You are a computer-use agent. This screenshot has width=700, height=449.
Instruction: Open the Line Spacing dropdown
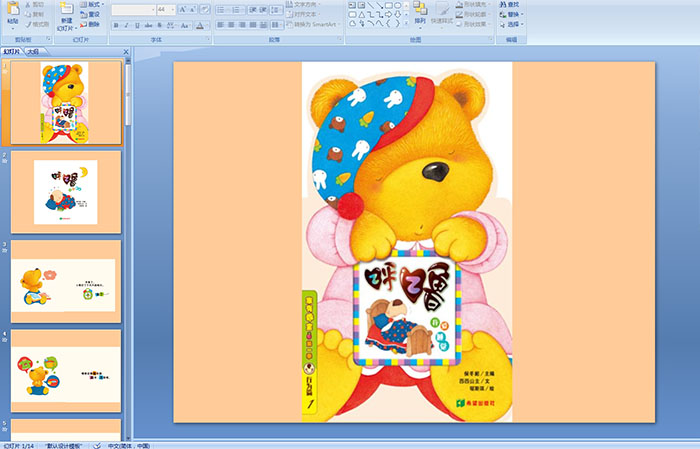(x=276, y=10)
